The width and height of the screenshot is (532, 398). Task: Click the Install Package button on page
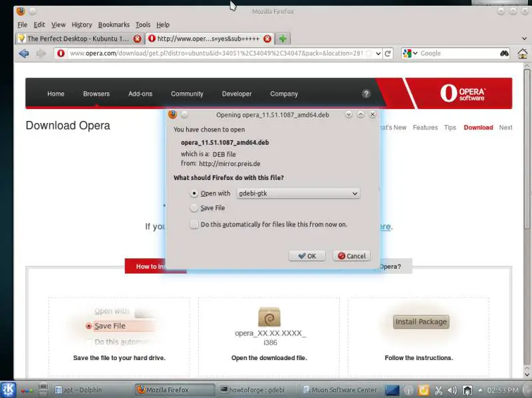(x=421, y=322)
